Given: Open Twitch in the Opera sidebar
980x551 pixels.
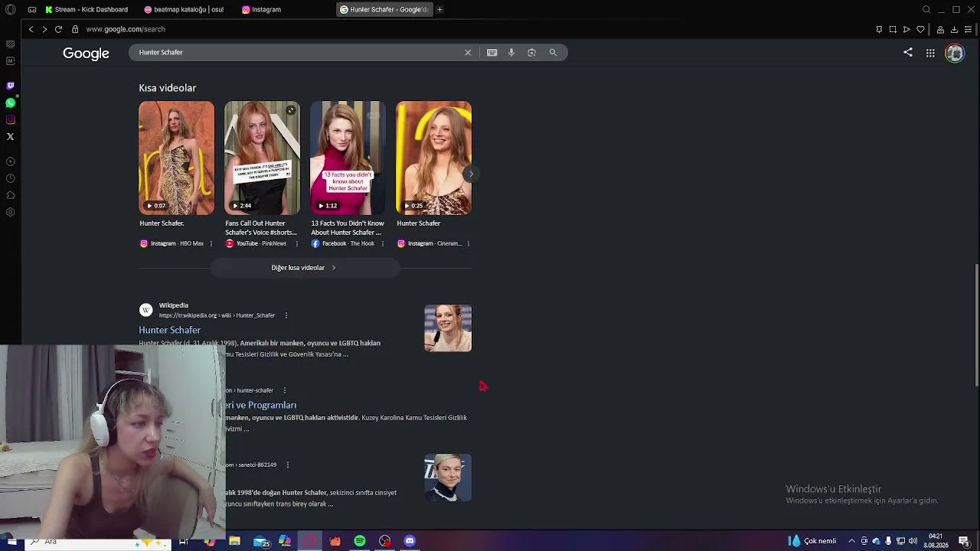Looking at the screenshot, I should [x=10, y=86].
